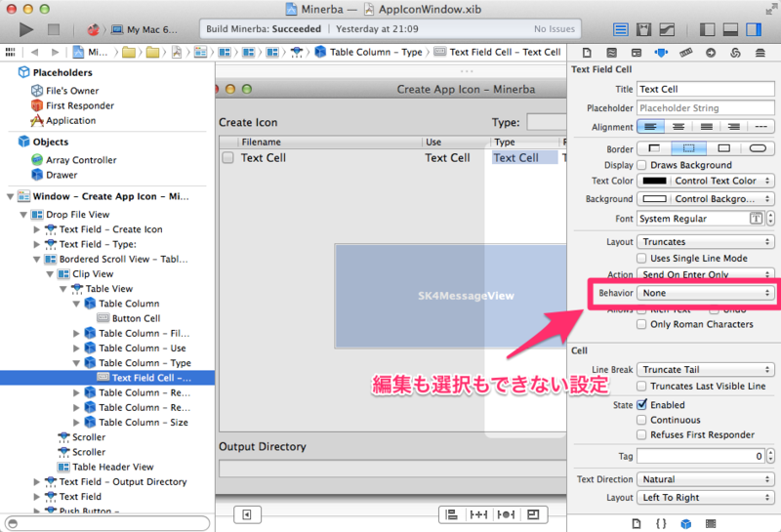The width and height of the screenshot is (781, 532).
Task: Check the Continuous state option
Action: coord(642,420)
